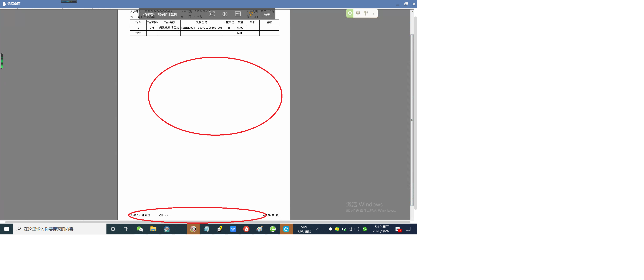Open the tray icon with red 17 badge
This screenshot has width=644, height=280.
[x=398, y=229]
